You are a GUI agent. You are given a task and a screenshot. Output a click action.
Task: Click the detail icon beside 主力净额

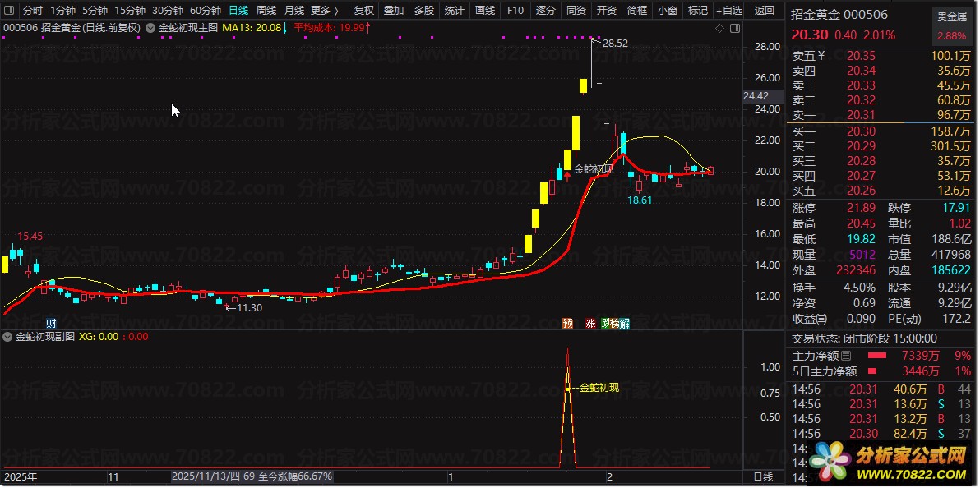tap(846, 357)
